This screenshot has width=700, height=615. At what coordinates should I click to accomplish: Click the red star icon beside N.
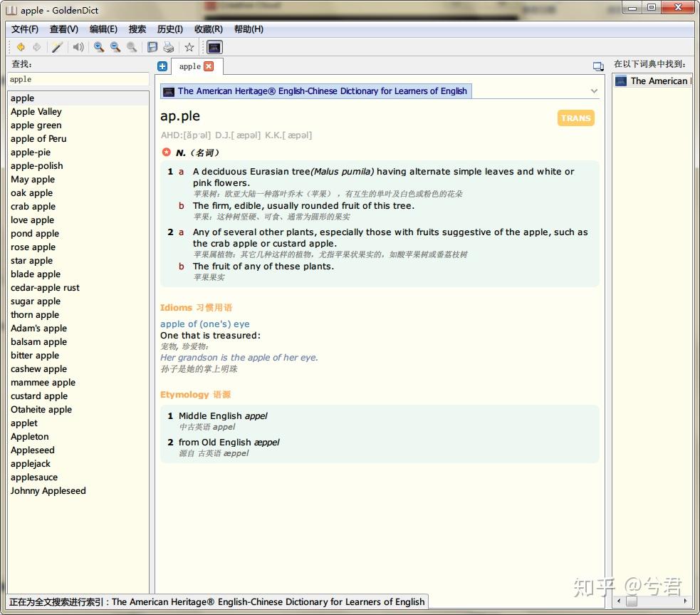[x=167, y=153]
